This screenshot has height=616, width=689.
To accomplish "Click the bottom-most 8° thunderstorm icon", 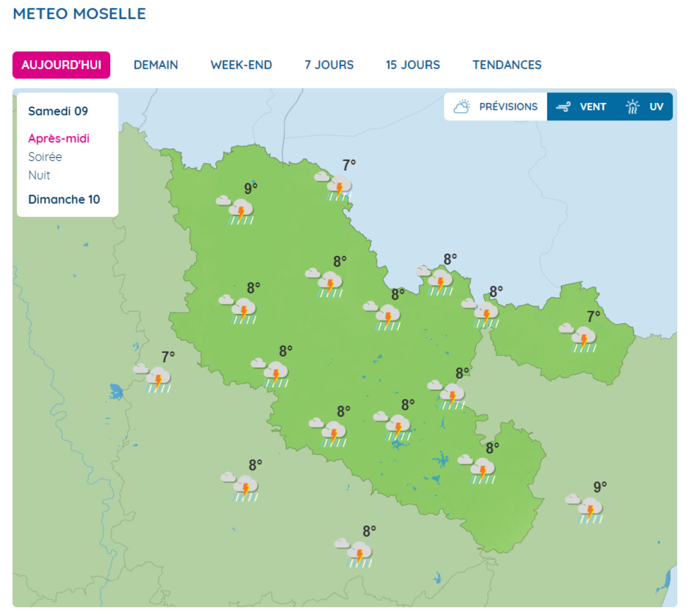I will click(357, 553).
